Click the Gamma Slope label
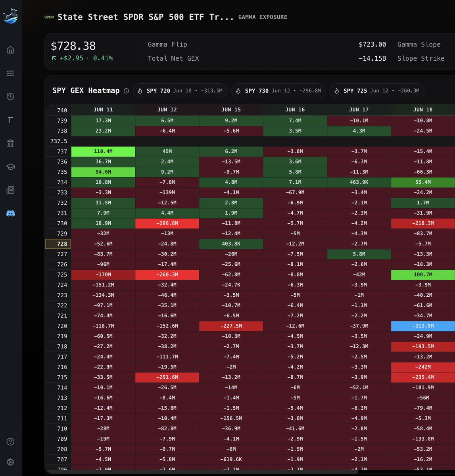Screen dimensions: 455x476 (419, 44)
